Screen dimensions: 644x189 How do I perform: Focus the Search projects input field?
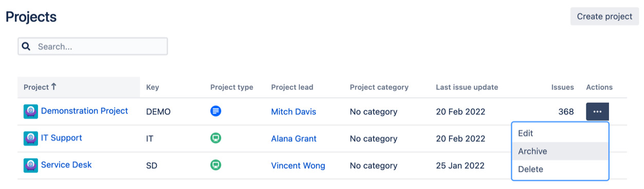[93, 46]
